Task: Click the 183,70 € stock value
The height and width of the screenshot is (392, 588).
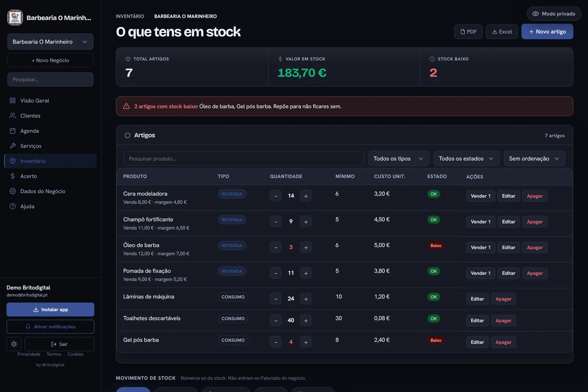Action: click(x=302, y=73)
